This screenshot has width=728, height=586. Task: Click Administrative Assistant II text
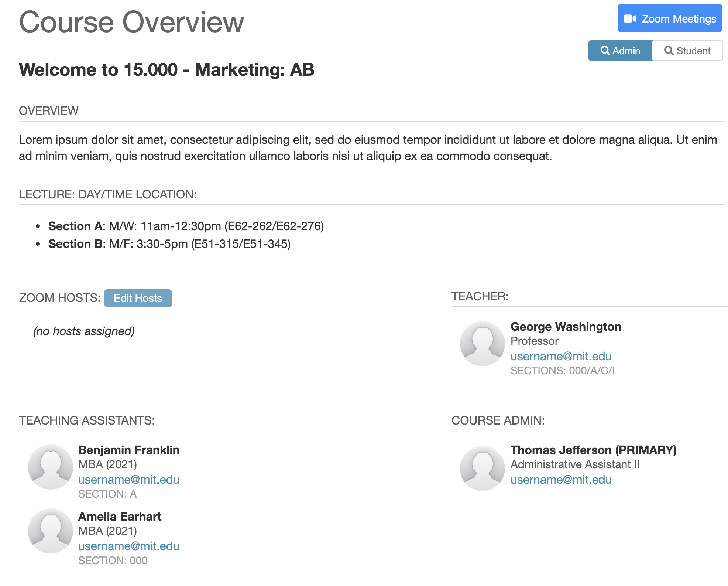click(x=575, y=464)
